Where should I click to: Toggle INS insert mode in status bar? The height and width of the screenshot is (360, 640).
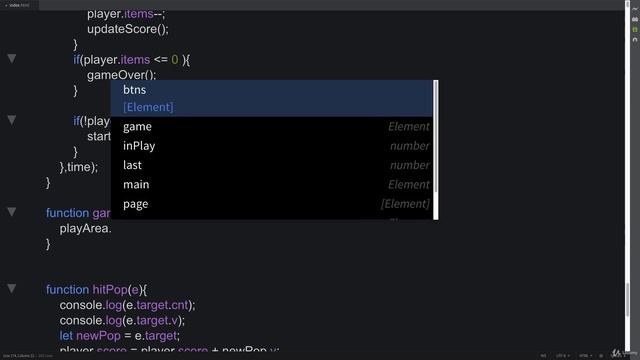point(543,356)
